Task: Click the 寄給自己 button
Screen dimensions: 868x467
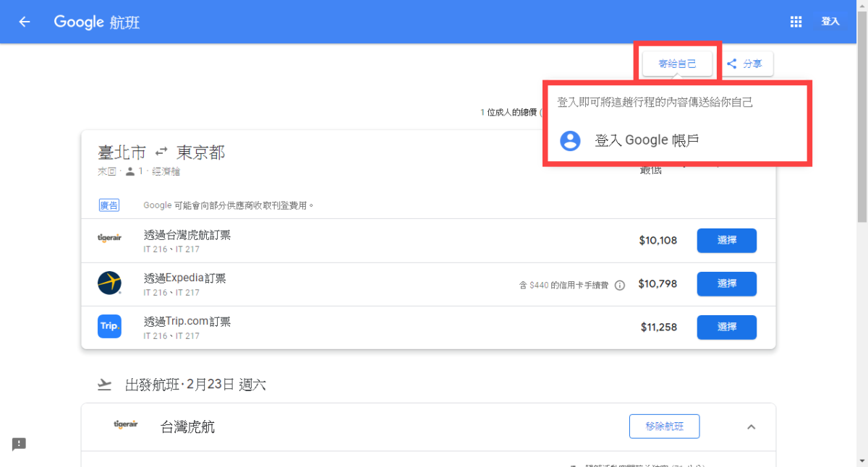Action: coord(677,64)
